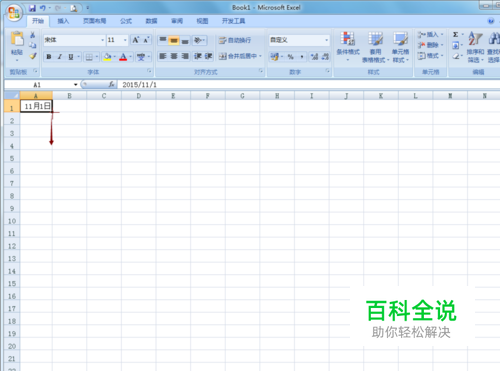Click Delete cells (删除)
The width and height of the screenshot is (500, 371).
[430, 45]
